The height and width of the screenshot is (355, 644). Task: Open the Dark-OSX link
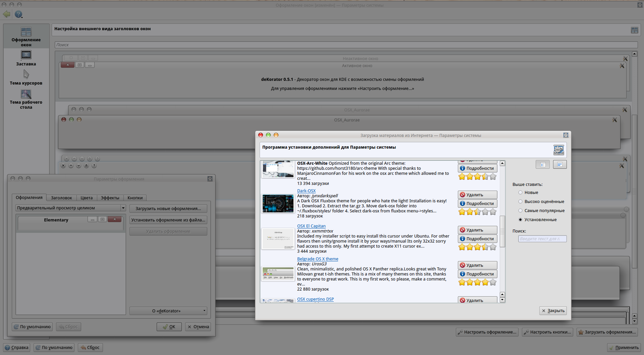point(306,191)
